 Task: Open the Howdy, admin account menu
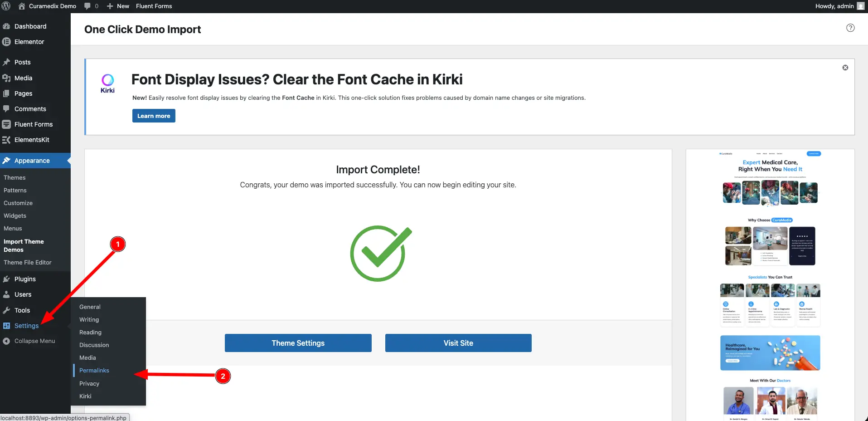[839, 6]
